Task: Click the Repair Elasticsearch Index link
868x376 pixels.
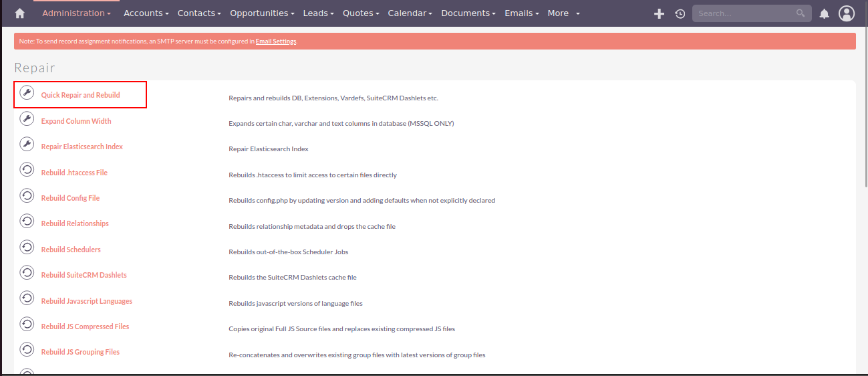Action: click(x=82, y=147)
